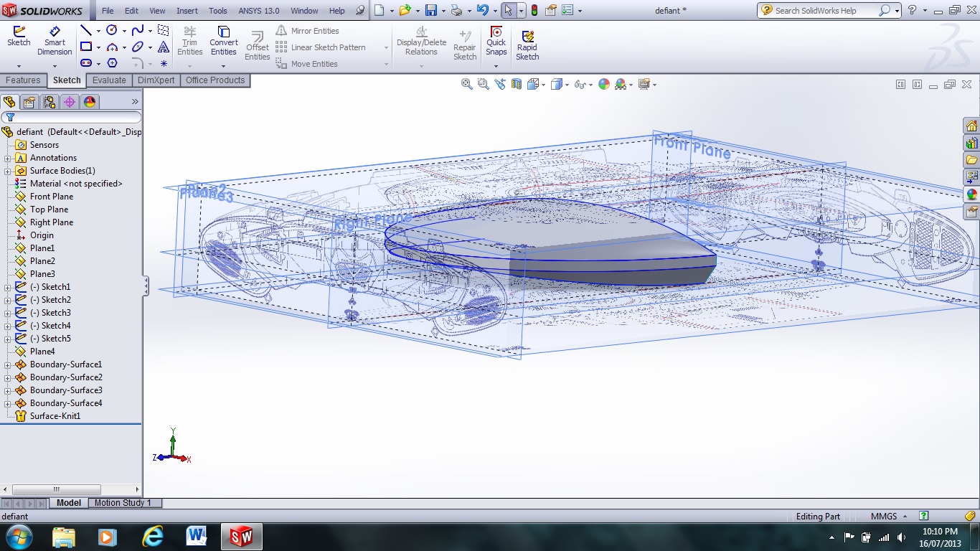
Task: Open task pane Appearances and Scenes
Action: point(972,194)
